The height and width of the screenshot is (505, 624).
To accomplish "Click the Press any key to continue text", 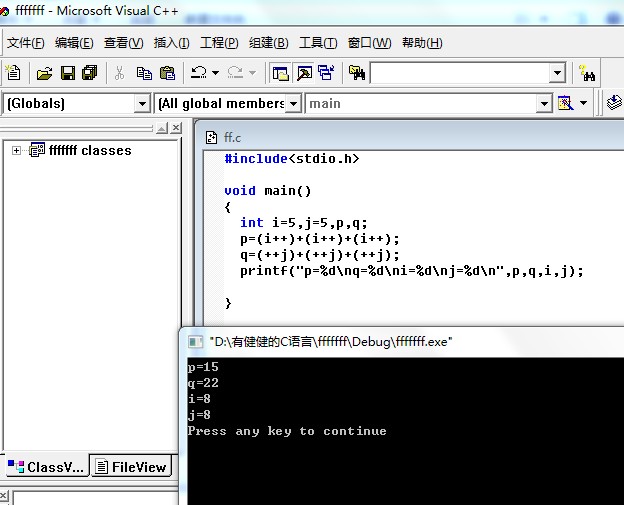I will pyautogui.click(x=287, y=431).
